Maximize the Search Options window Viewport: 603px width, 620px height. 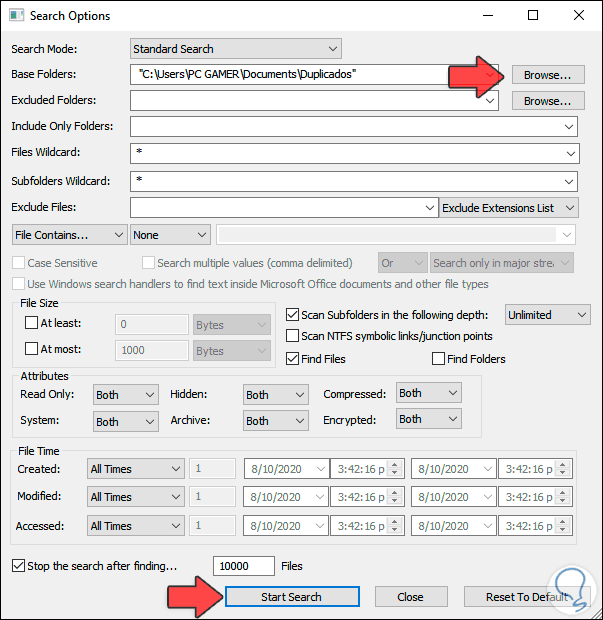pyautogui.click(x=533, y=15)
